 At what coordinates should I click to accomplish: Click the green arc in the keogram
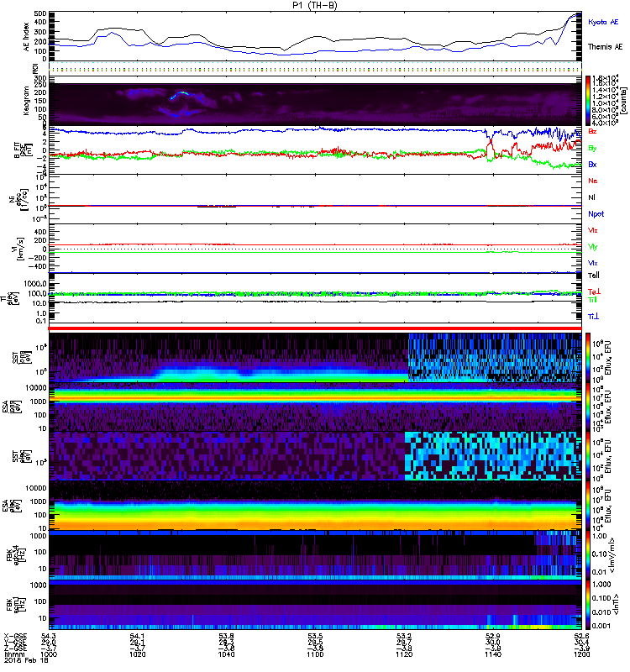pyautogui.click(x=179, y=96)
